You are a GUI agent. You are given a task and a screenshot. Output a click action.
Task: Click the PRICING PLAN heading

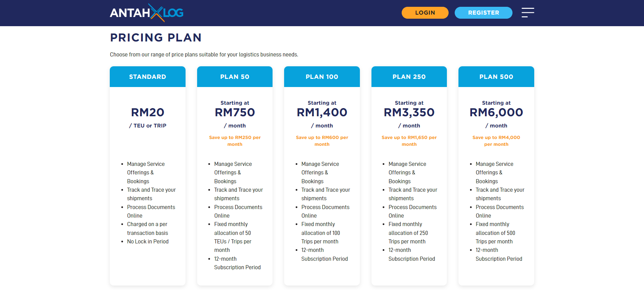(156, 37)
